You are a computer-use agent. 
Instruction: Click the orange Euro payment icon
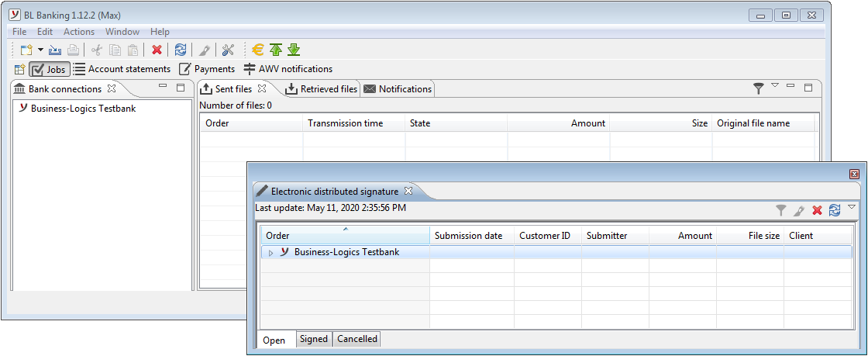pos(257,50)
